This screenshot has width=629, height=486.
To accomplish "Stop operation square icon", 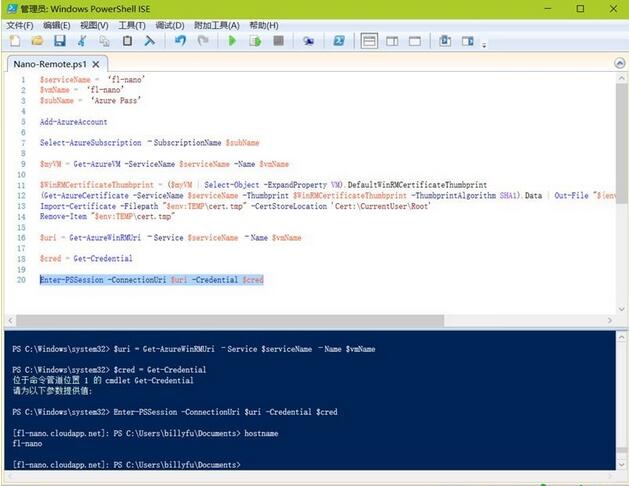I will point(278,41).
